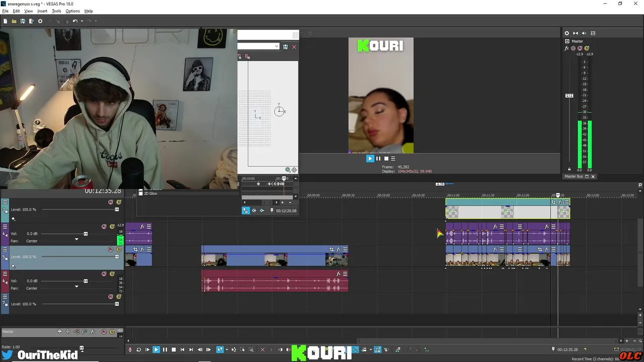Click Record microphone icon in transport bar
This screenshot has height=362, width=644.
(x=130, y=349)
